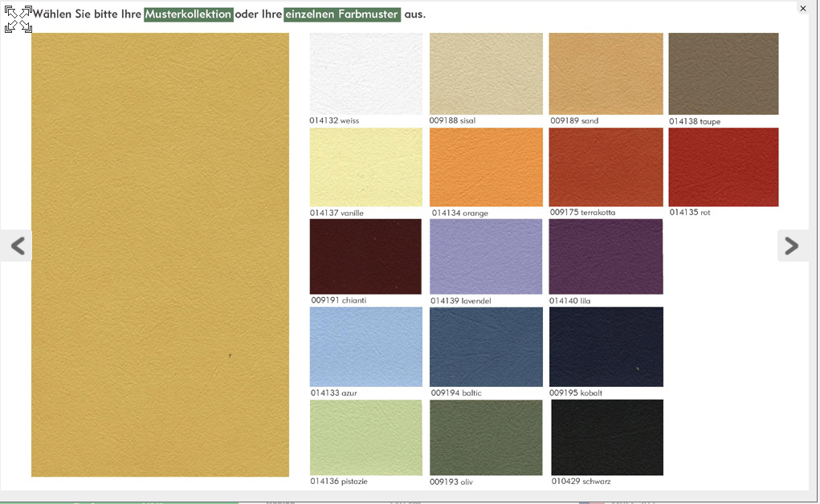The width and height of the screenshot is (820, 504).
Task: Select the 014139 lavendel swatch
Action: click(x=486, y=257)
